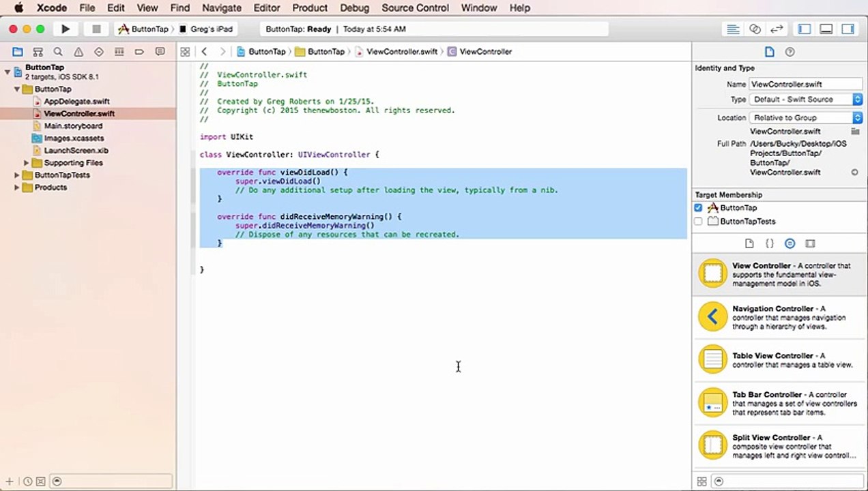Click ViewController.swift breadcrumb in jump bar
Screen dimensions: 868x491
click(x=401, y=52)
